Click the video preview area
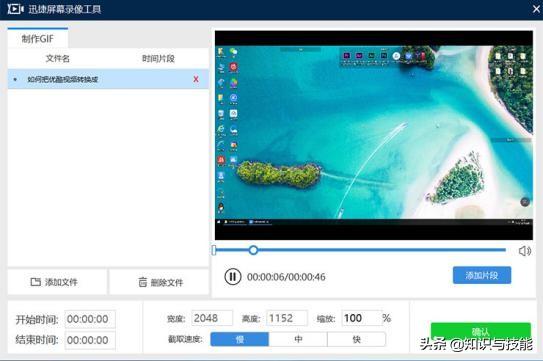 (x=374, y=135)
